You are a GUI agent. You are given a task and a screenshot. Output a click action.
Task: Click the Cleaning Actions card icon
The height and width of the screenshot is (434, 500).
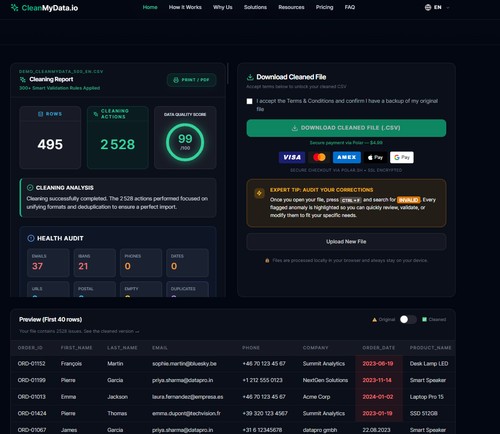coord(96,114)
